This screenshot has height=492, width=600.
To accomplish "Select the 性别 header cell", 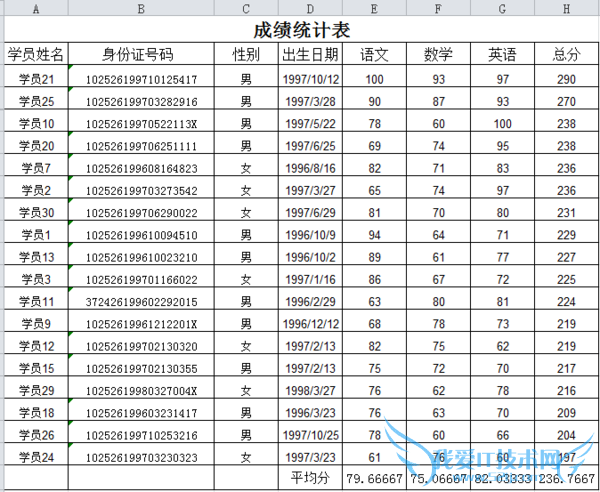I will click(246, 54).
